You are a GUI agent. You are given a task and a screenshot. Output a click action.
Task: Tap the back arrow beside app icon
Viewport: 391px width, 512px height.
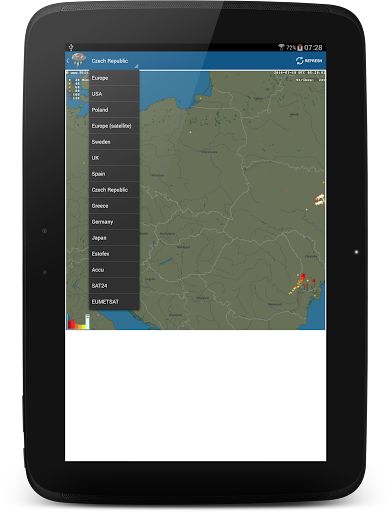(68, 61)
